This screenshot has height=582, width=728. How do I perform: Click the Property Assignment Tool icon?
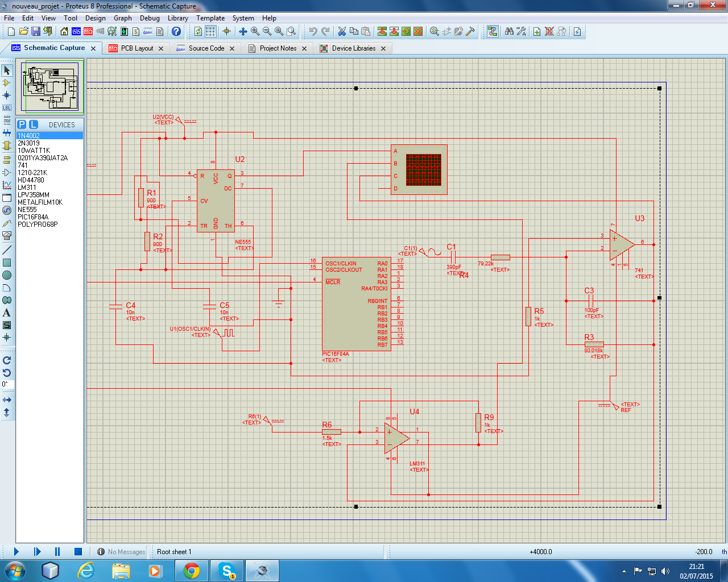click(522, 32)
